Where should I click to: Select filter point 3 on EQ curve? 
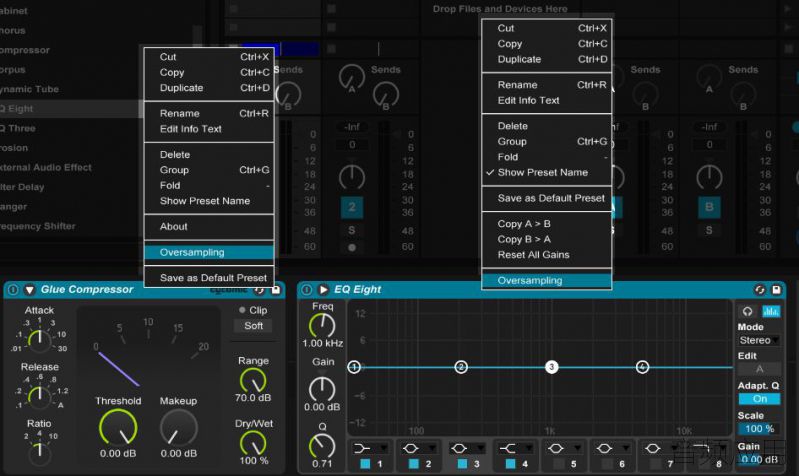[551, 367]
